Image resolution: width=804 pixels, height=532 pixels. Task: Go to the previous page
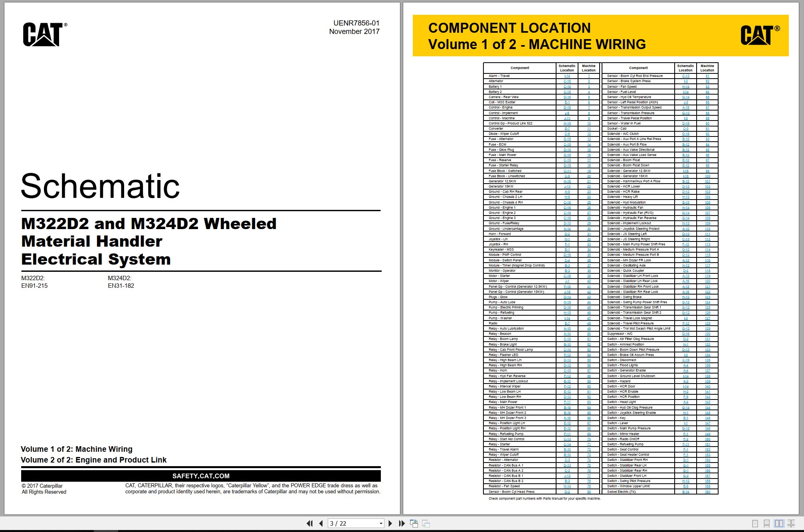321,523
